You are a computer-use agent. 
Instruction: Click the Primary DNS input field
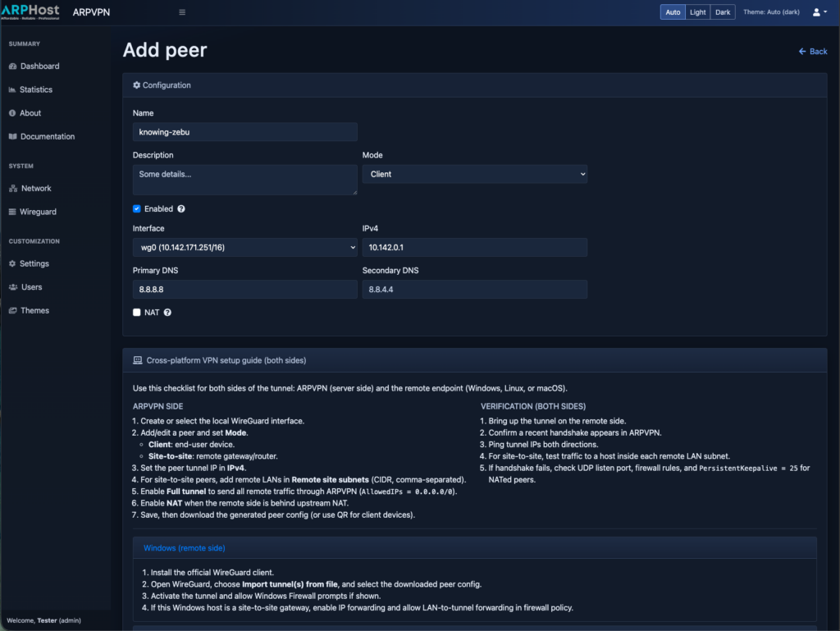coord(244,289)
